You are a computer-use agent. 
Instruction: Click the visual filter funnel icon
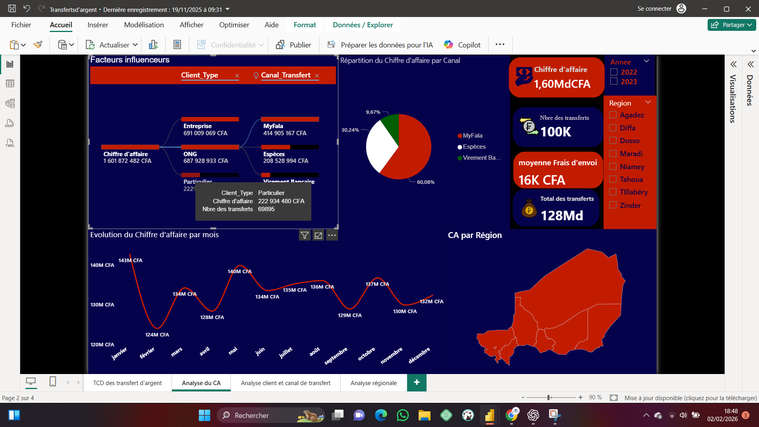(x=304, y=235)
